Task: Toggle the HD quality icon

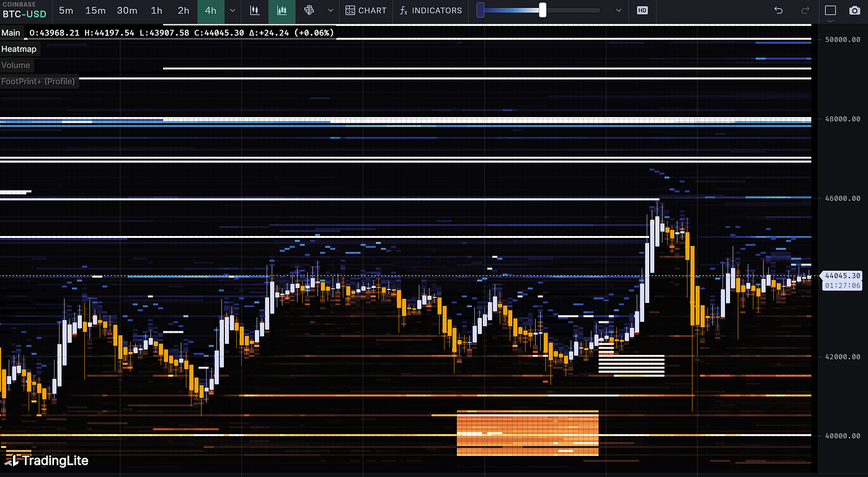Action: tap(642, 11)
